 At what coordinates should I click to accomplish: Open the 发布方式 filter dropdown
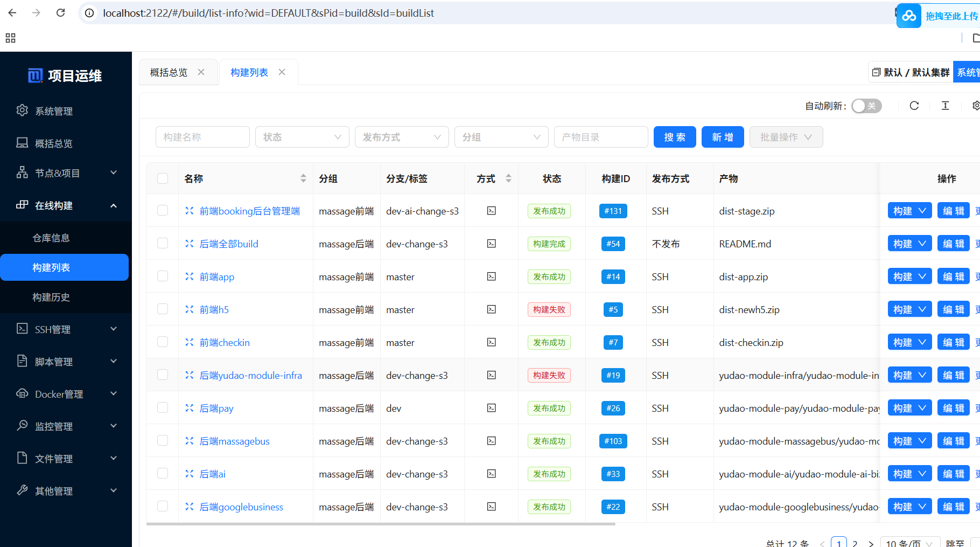pyautogui.click(x=402, y=137)
